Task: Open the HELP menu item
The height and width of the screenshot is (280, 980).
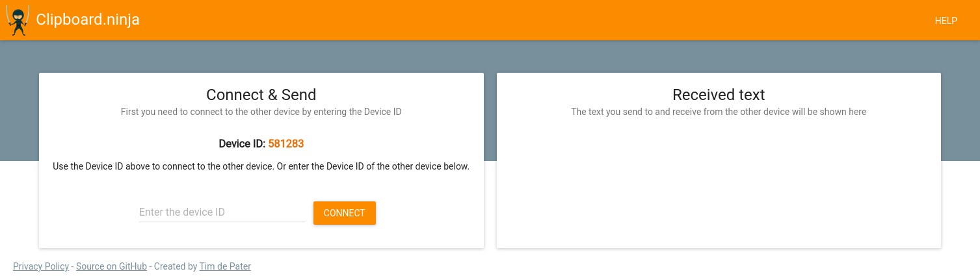Action: point(946,21)
